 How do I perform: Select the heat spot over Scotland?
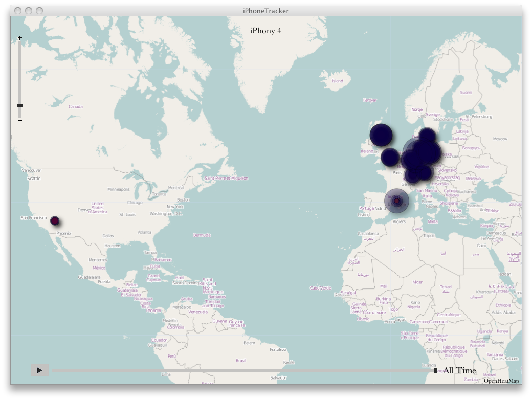[381, 135]
